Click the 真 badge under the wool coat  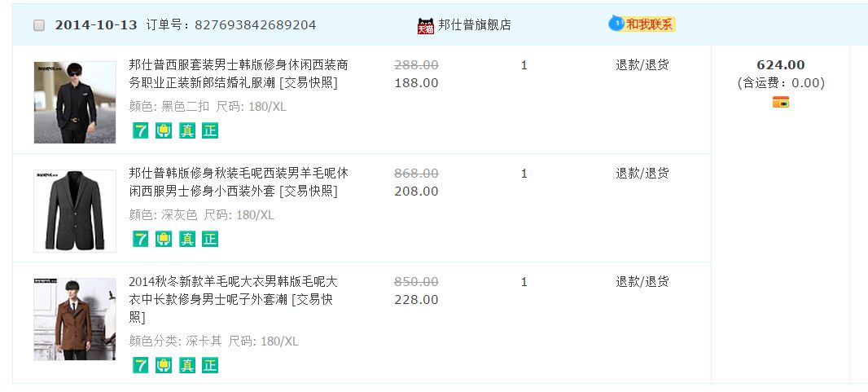(187, 365)
